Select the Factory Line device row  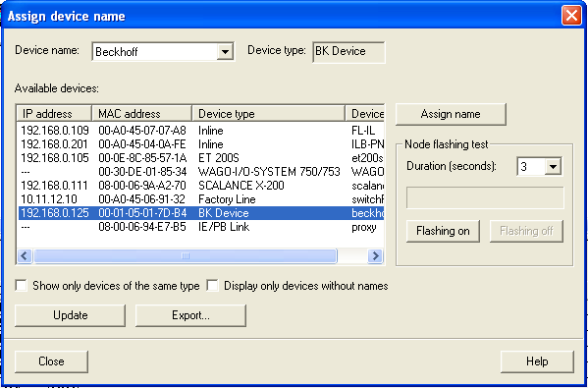click(200, 199)
